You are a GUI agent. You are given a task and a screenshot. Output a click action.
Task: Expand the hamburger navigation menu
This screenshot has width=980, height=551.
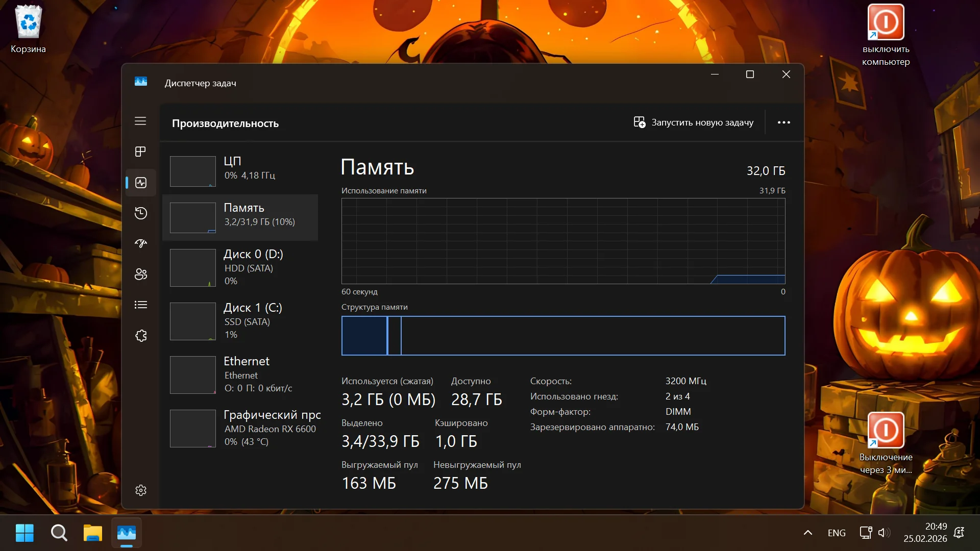click(140, 121)
